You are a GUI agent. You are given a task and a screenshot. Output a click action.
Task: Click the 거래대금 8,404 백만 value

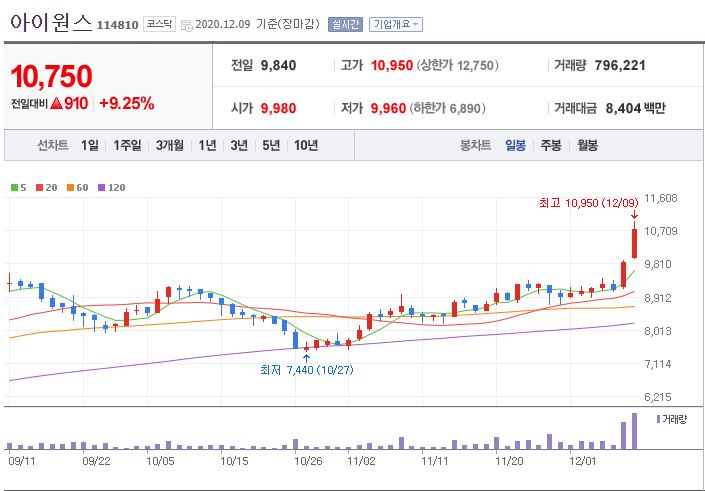pos(635,108)
